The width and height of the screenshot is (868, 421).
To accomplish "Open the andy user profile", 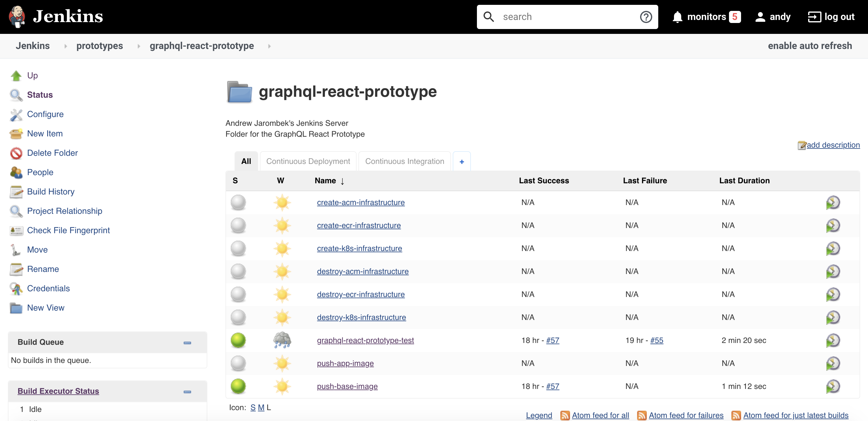I will click(x=772, y=17).
